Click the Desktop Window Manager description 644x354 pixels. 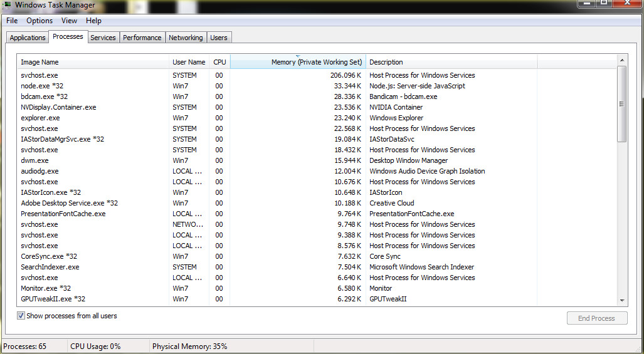[x=409, y=160]
